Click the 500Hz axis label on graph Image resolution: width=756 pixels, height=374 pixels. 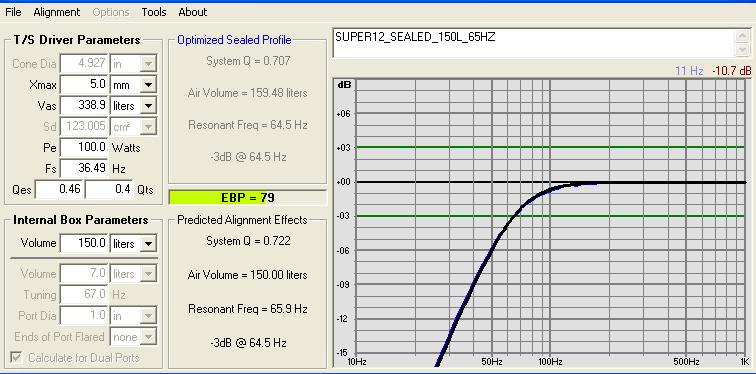click(x=687, y=361)
